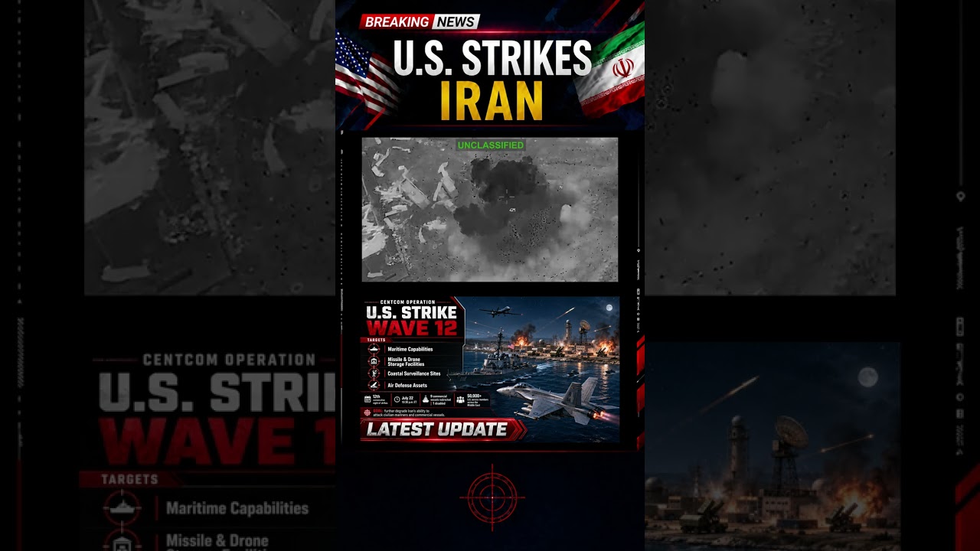The width and height of the screenshot is (980, 551).
Task: Click the large CENTCOM OPERATION text in background
Action: (229, 360)
